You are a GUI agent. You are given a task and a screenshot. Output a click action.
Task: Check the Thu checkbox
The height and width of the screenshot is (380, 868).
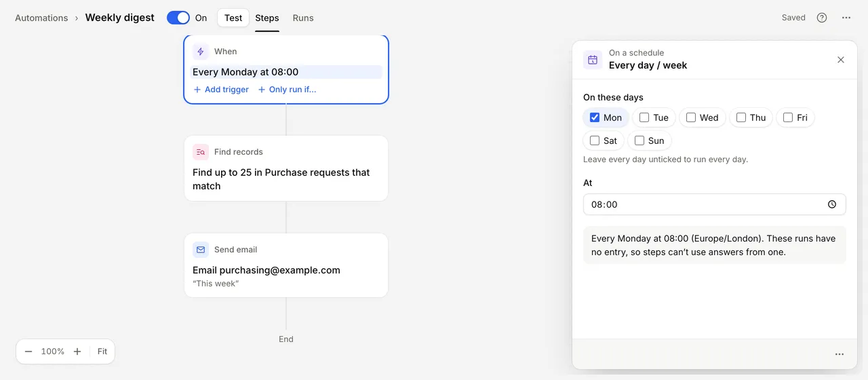click(x=741, y=117)
